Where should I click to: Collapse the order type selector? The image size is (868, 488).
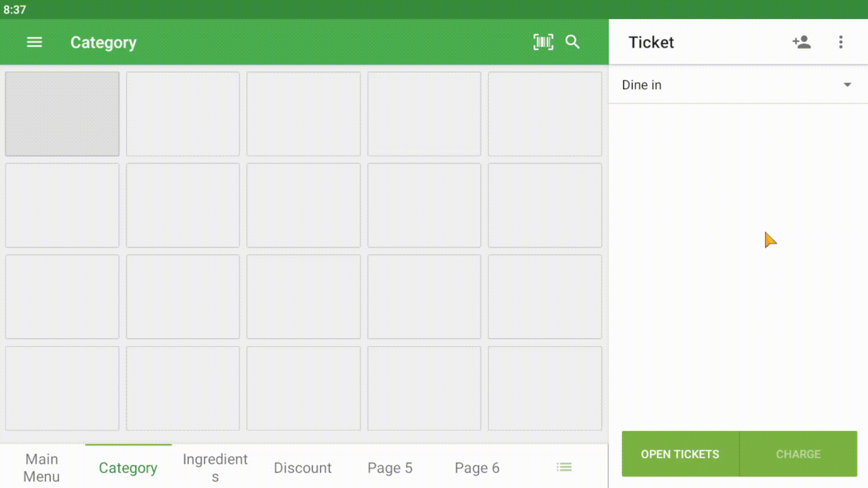[846, 84]
